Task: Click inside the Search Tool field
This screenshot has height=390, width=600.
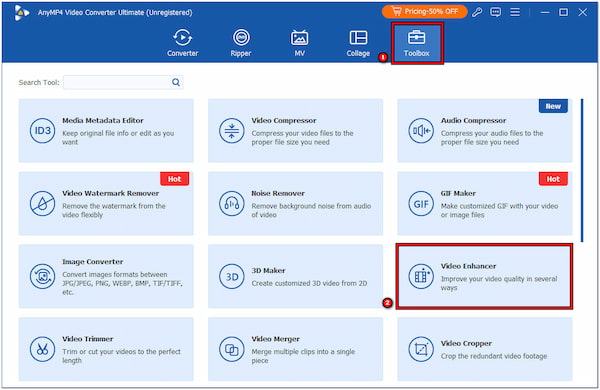Action: (123, 82)
